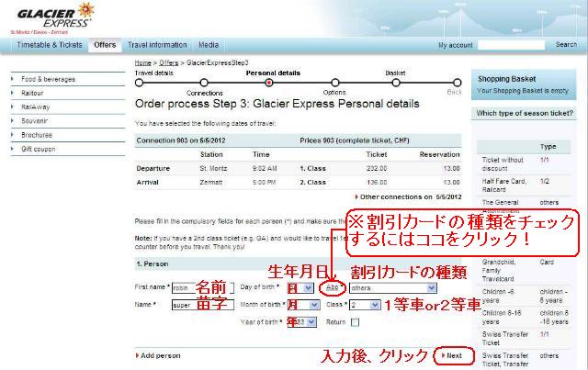Edit the Name (surname) field

click(203, 305)
